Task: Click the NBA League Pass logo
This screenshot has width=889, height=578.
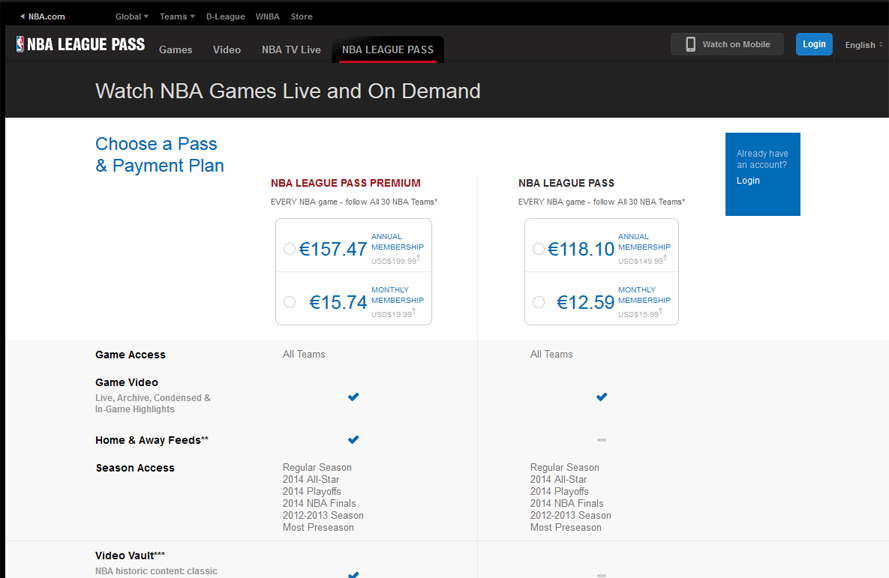Action: (81, 44)
